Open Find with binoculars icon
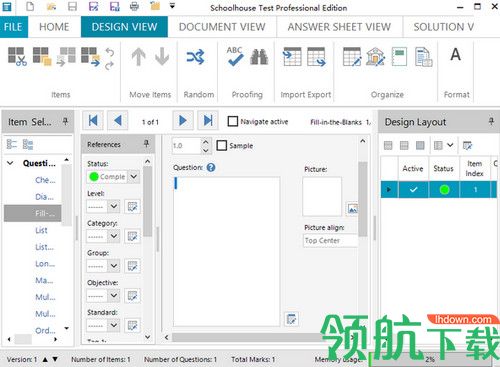This screenshot has height=367, width=500. pos(259,57)
